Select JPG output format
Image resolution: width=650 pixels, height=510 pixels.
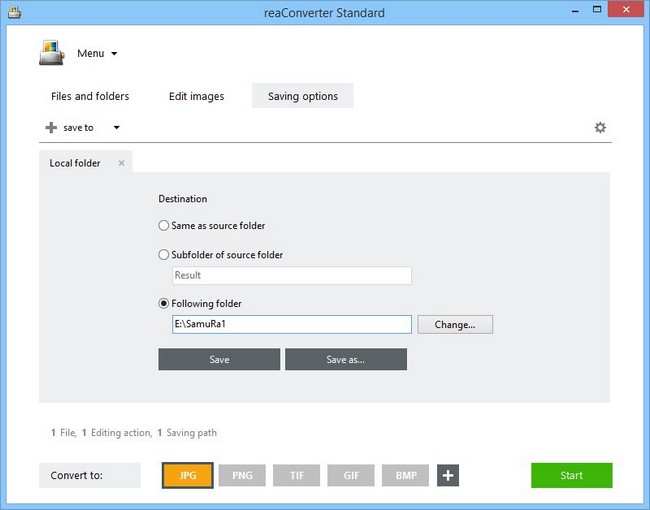(187, 475)
